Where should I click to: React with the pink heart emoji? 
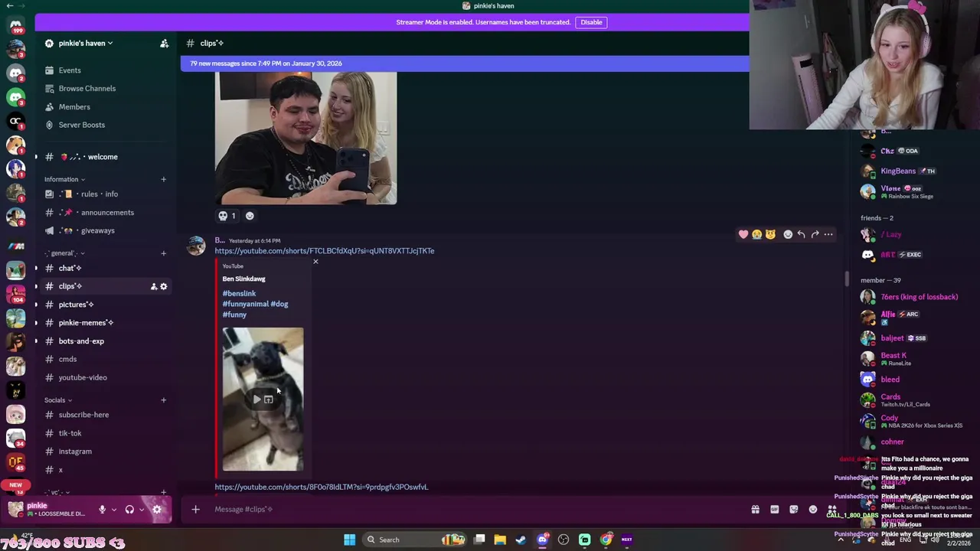[743, 234]
